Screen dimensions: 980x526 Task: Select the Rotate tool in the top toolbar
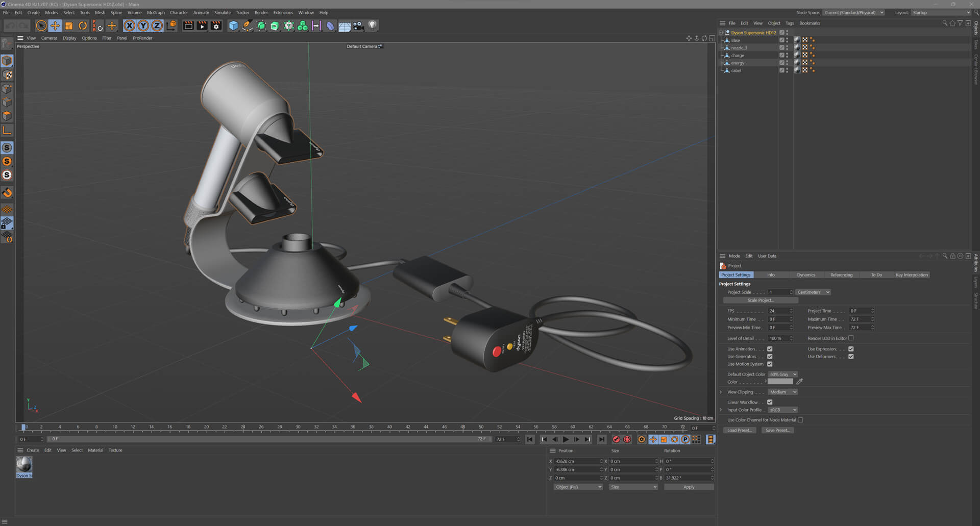83,26
